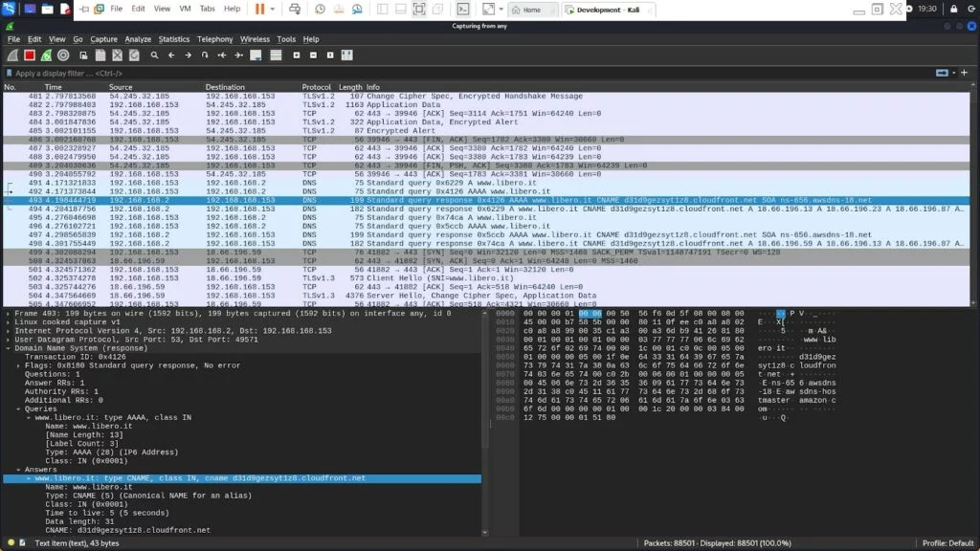The height and width of the screenshot is (551, 980).
Task: Click the find packet magnifier icon
Action: point(155,55)
